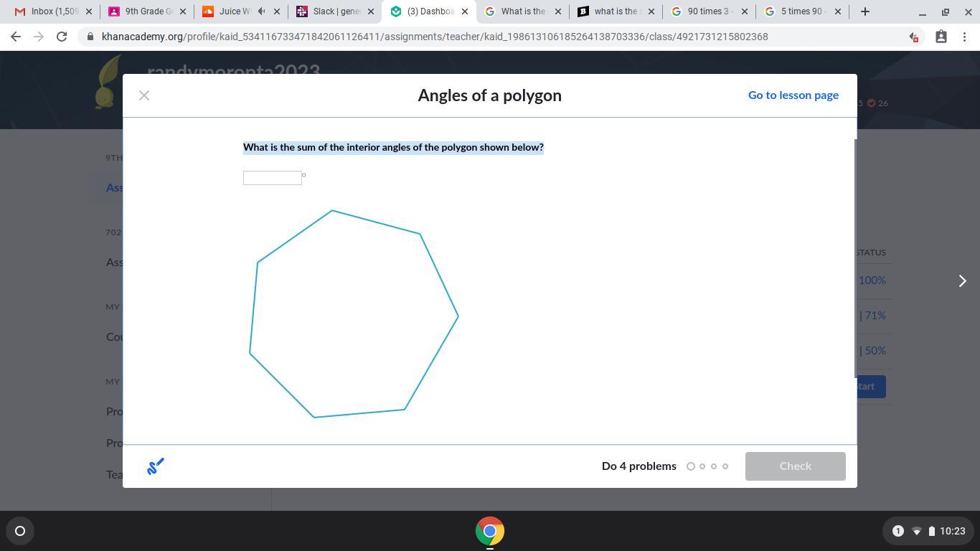Click the polygon interior angles question text
Screen dimensions: 980x551
tap(393, 147)
